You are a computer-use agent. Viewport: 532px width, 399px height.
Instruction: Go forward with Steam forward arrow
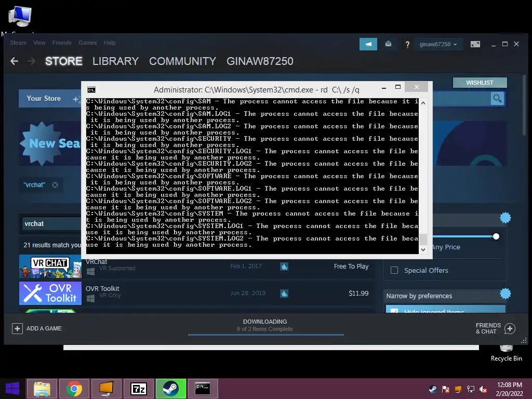(x=31, y=61)
